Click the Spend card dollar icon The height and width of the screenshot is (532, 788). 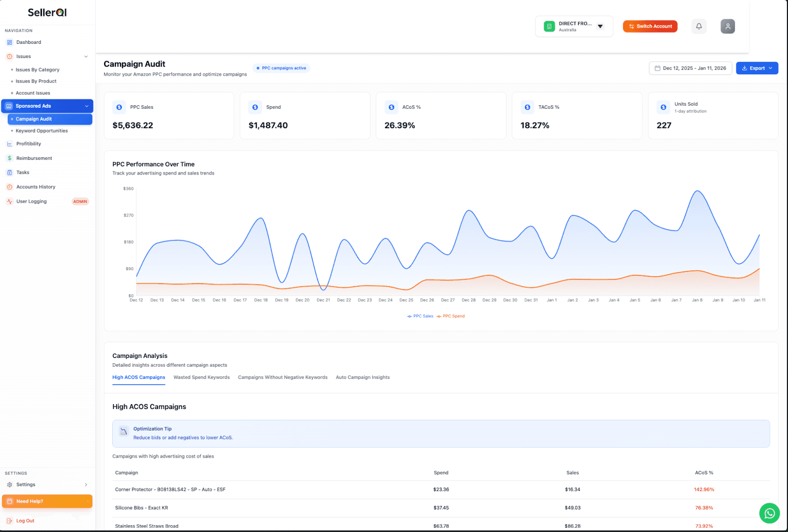click(x=255, y=107)
